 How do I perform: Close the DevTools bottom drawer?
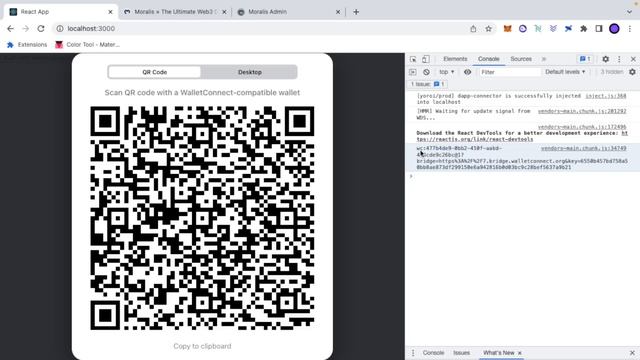(632, 353)
